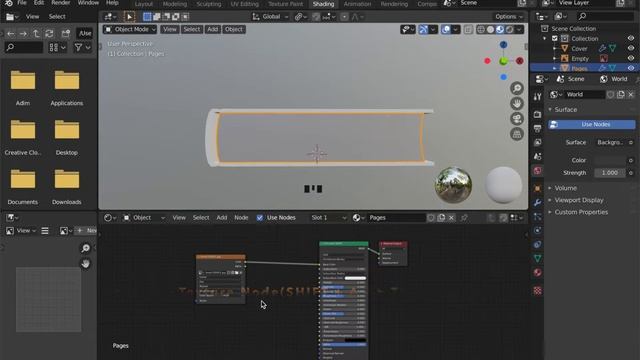This screenshot has height=360, width=640.
Task: Click the viewport pan hand gizmo
Action: coord(517,104)
